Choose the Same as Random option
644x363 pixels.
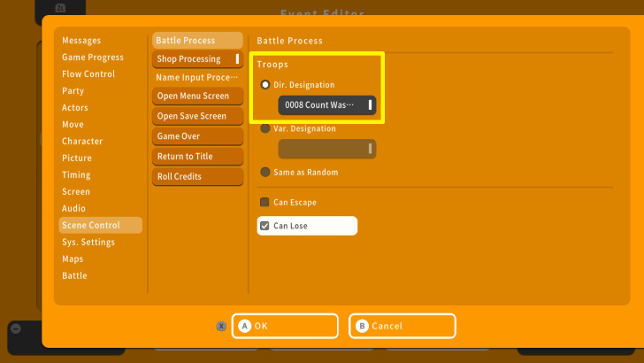pos(265,172)
